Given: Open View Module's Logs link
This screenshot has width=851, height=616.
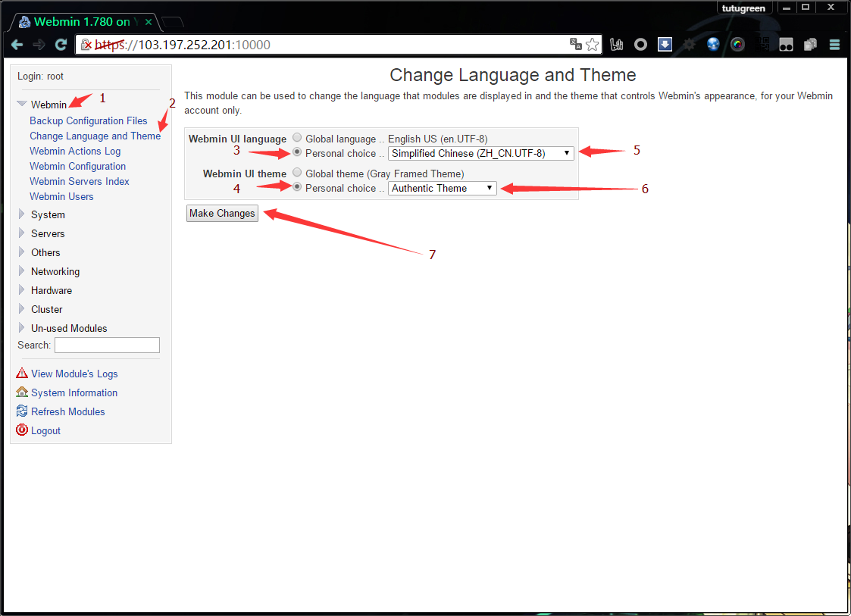Looking at the screenshot, I should tap(74, 374).
